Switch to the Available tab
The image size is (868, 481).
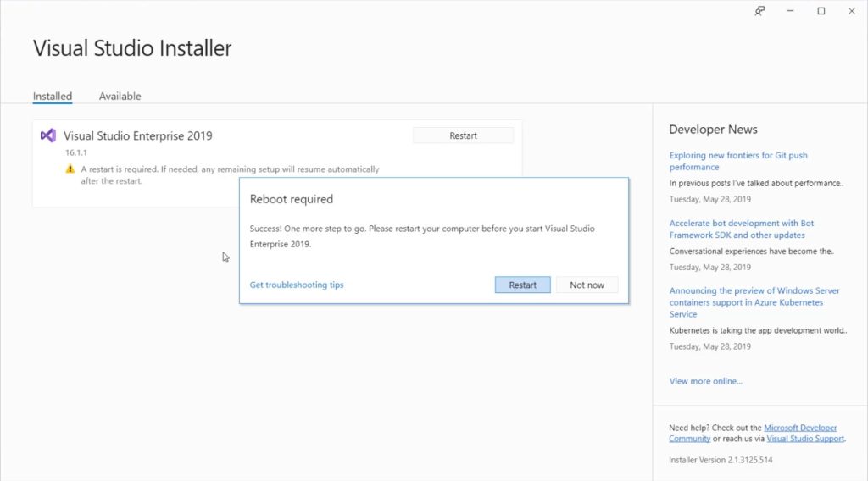tap(120, 97)
